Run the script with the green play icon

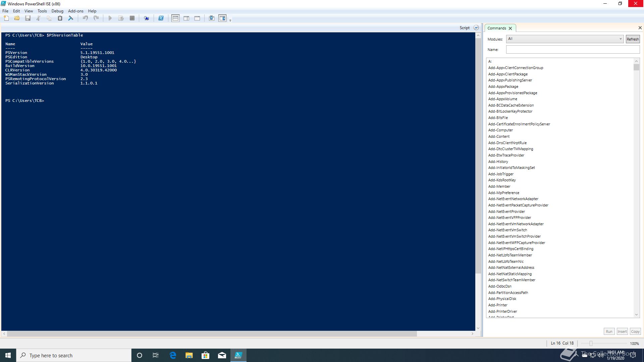(x=110, y=18)
